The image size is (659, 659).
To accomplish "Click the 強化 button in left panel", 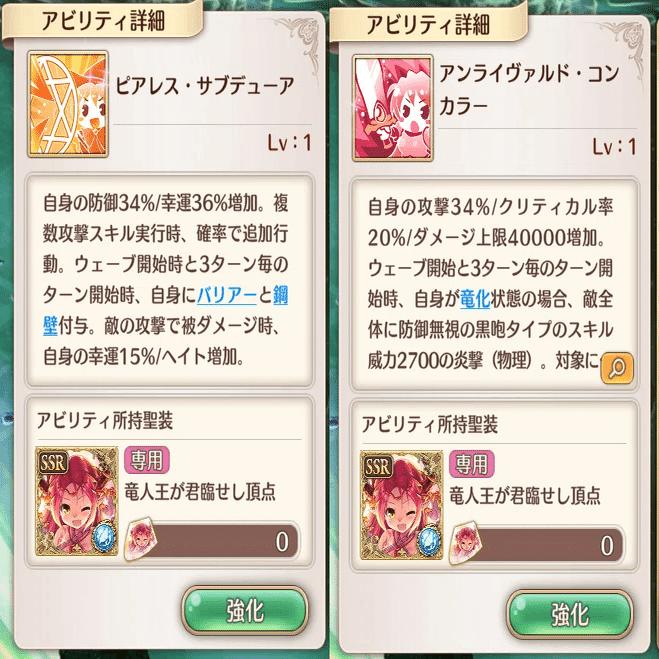I will tap(245, 611).
